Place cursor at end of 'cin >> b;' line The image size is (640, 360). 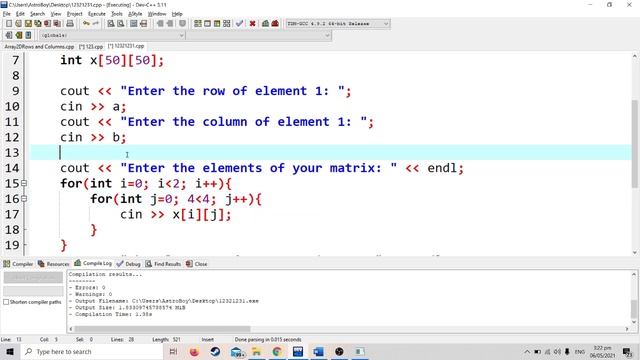tap(127, 138)
